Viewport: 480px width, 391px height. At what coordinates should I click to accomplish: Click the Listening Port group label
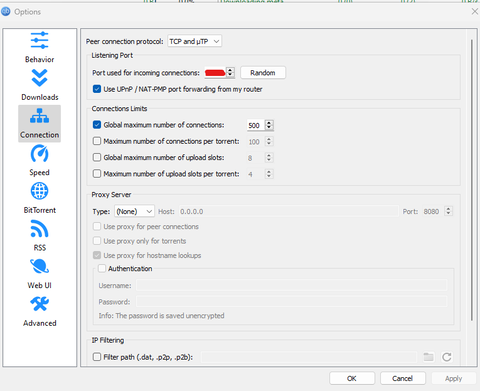coord(112,55)
